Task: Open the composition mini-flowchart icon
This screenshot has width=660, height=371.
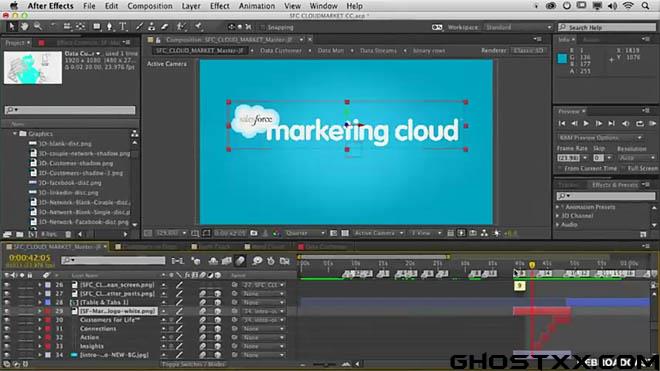Action: click(177, 261)
